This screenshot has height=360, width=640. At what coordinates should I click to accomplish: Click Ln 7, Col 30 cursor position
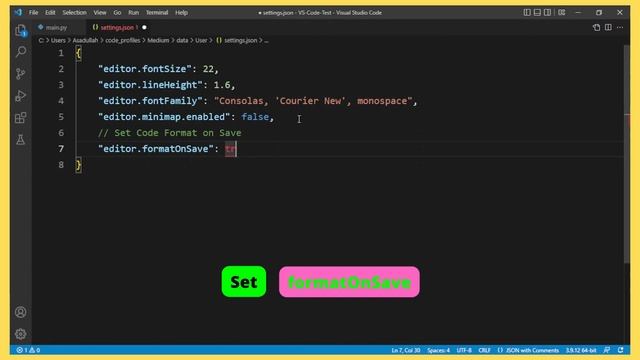[406, 350]
